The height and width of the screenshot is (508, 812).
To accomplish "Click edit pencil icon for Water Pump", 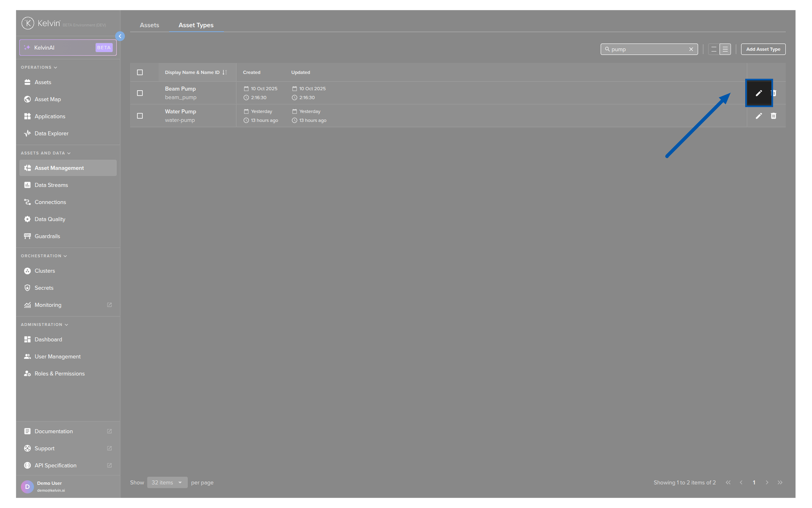I will tap(758, 116).
